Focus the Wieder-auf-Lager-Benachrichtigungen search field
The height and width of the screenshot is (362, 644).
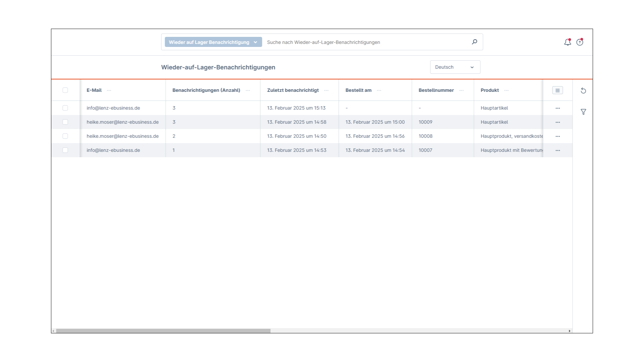[366, 42]
